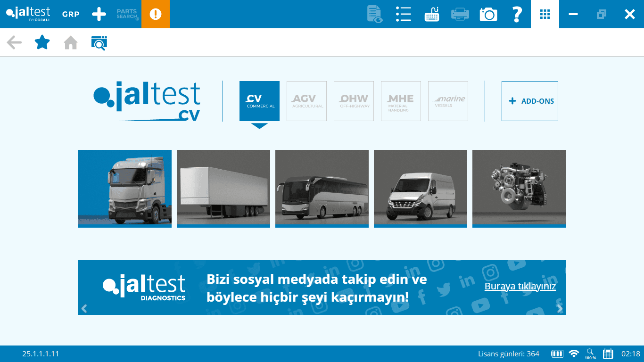Open the vehicle search magnifier icon
Viewport: 644px width, 362px height.
99,42
